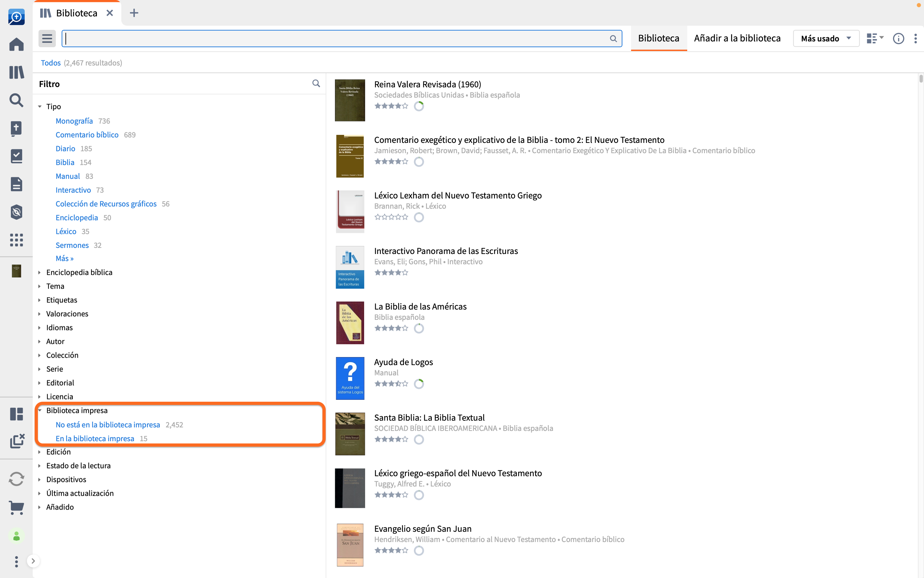Screen dimensions: 924x578
Task: Click the Filtro panel search icon
Action: tap(316, 83)
